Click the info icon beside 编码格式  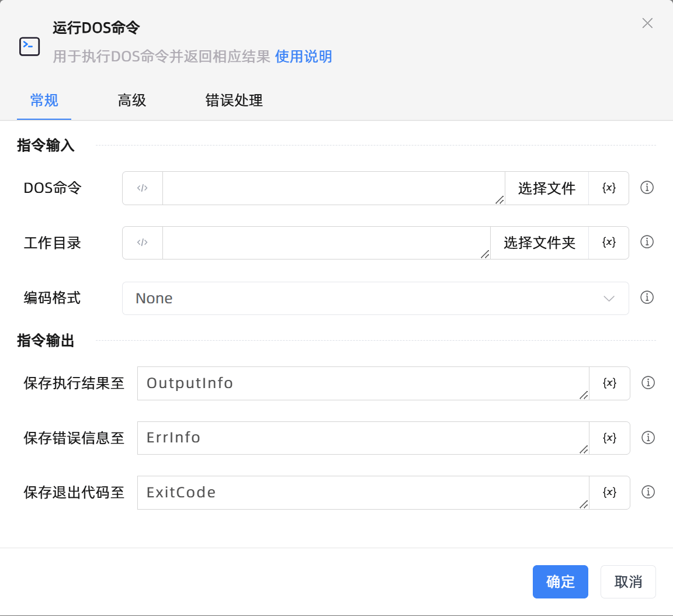647,297
